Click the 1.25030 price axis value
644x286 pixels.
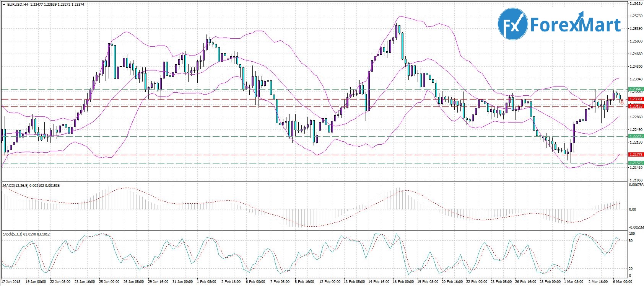coord(636,41)
